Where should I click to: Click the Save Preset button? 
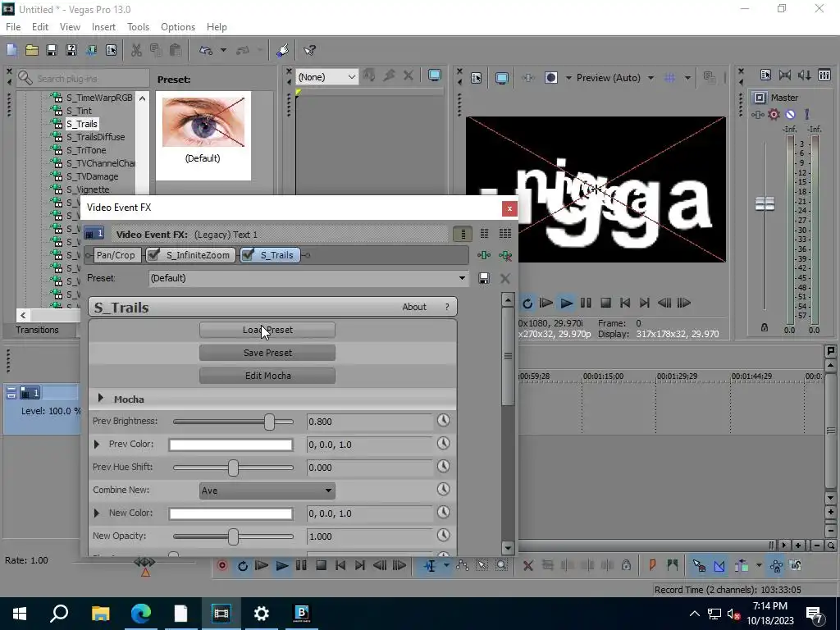coord(267,353)
